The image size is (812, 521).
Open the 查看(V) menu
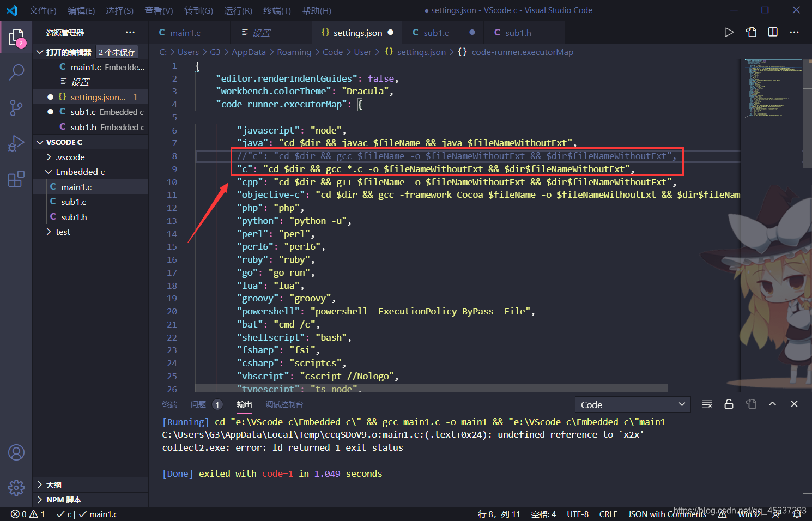tap(159, 10)
